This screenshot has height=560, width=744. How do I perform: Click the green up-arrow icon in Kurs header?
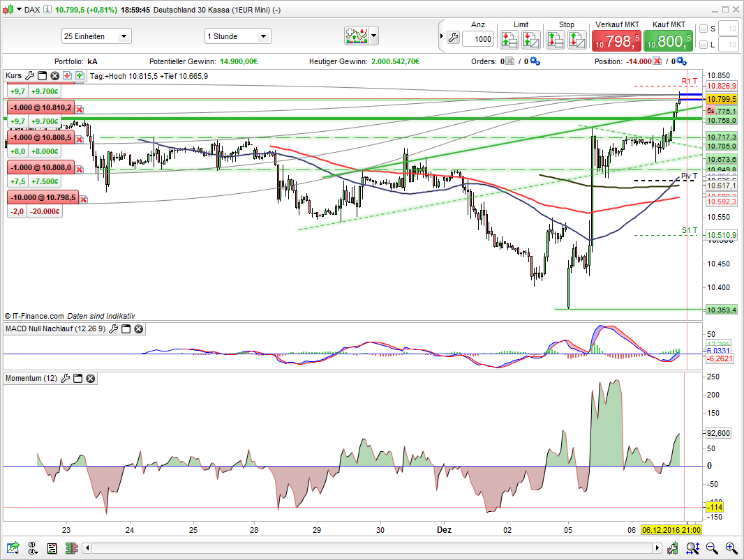(80, 76)
